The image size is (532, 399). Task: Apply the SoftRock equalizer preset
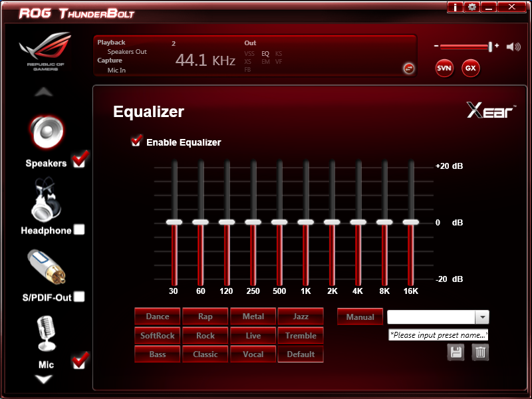coord(158,336)
